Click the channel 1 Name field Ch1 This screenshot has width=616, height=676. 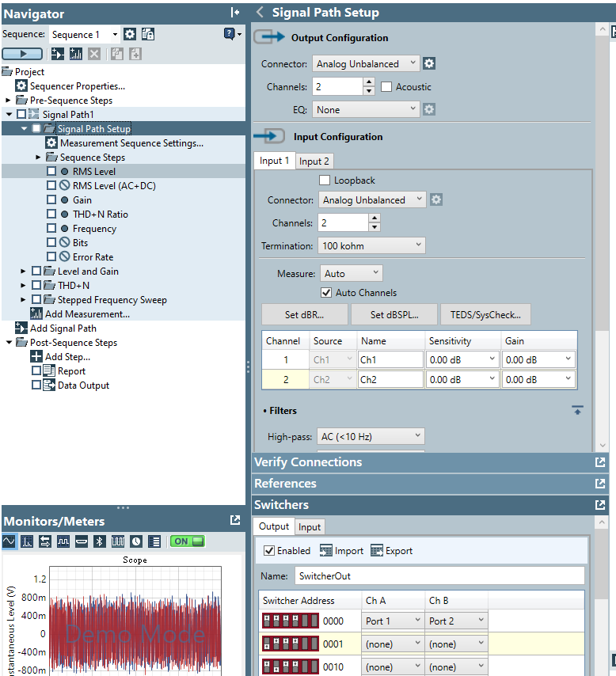point(390,359)
